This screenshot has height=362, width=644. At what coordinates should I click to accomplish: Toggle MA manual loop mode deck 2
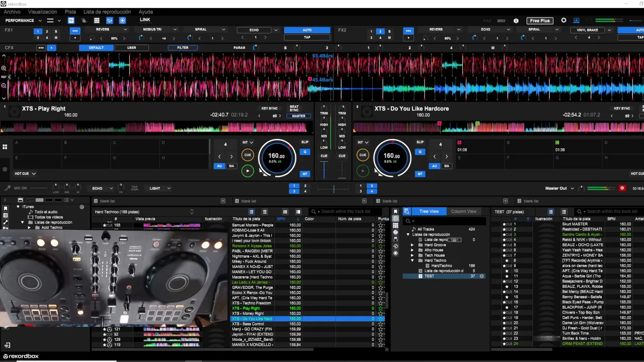click(446, 166)
